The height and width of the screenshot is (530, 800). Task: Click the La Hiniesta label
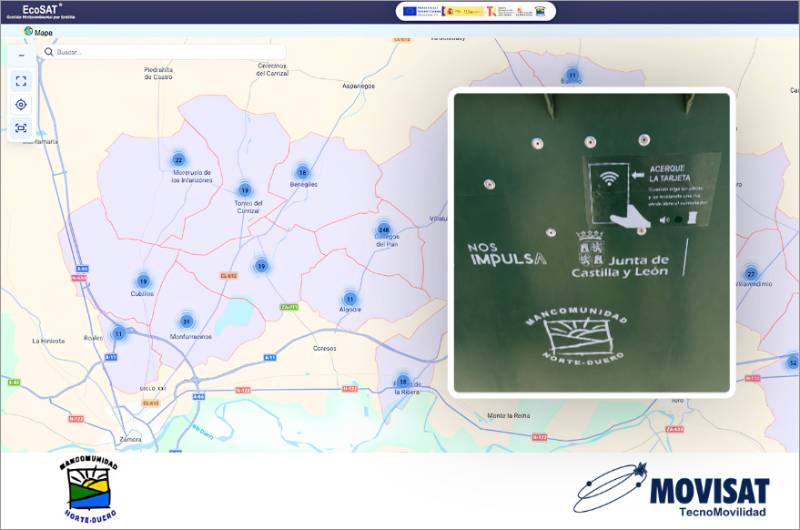click(x=48, y=341)
